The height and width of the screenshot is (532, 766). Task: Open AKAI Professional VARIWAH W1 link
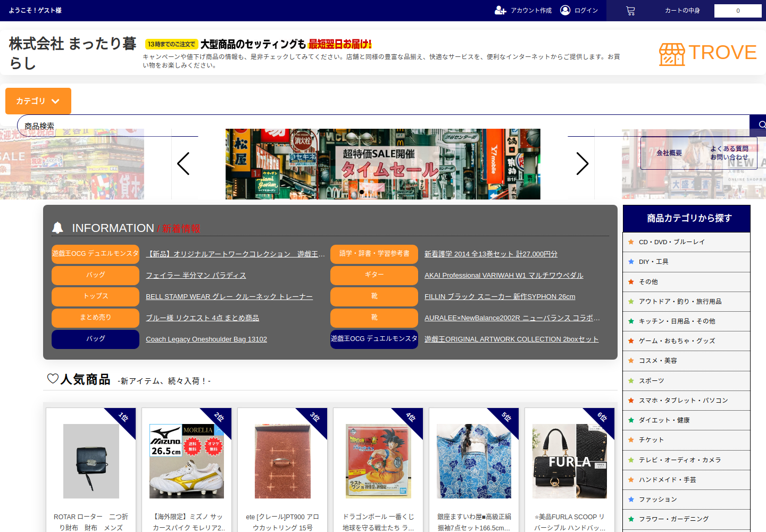504,276
